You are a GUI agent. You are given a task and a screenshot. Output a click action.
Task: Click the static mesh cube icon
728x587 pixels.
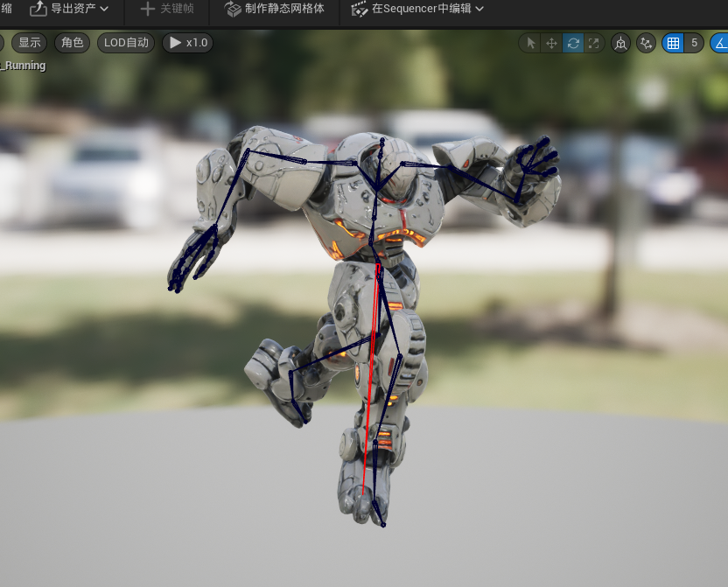[233, 9]
